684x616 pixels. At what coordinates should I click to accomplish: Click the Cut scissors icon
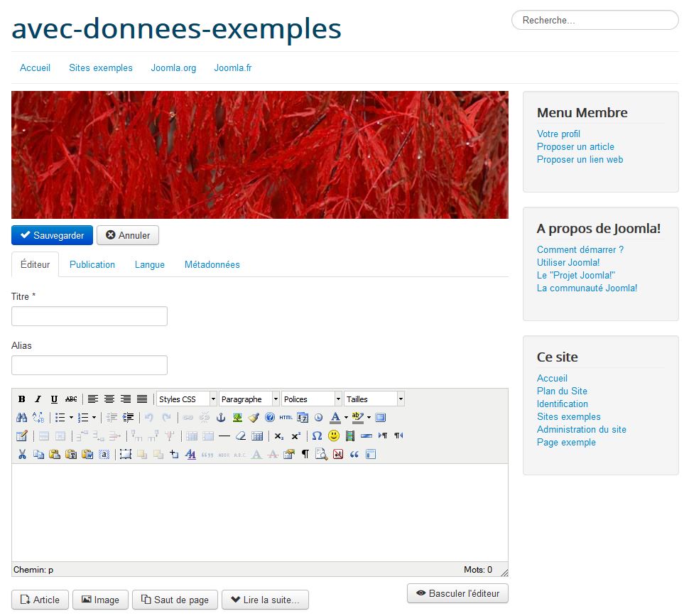coord(22,454)
